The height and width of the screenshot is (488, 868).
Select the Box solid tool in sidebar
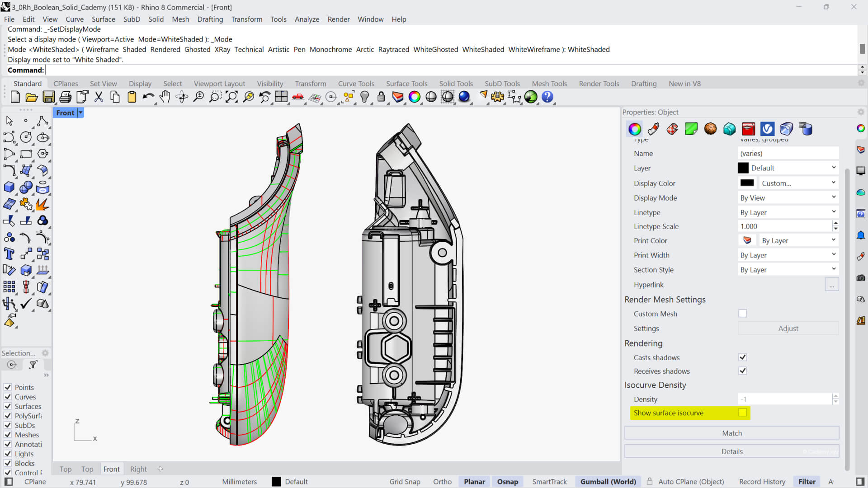[9, 187]
